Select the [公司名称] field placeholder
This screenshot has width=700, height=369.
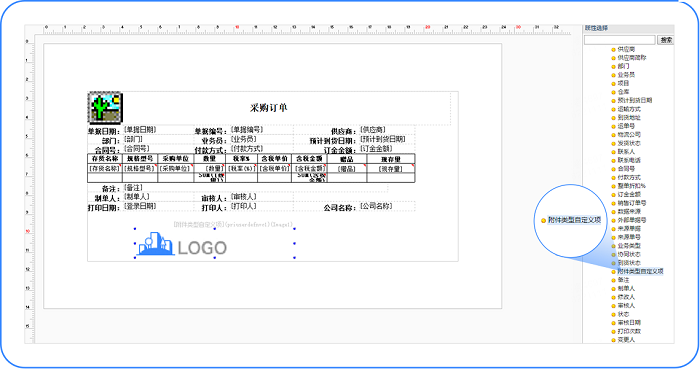(x=376, y=206)
